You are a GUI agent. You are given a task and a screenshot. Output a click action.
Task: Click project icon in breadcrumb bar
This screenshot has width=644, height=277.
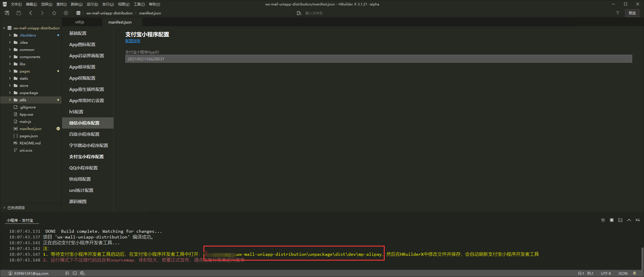[x=78, y=13]
